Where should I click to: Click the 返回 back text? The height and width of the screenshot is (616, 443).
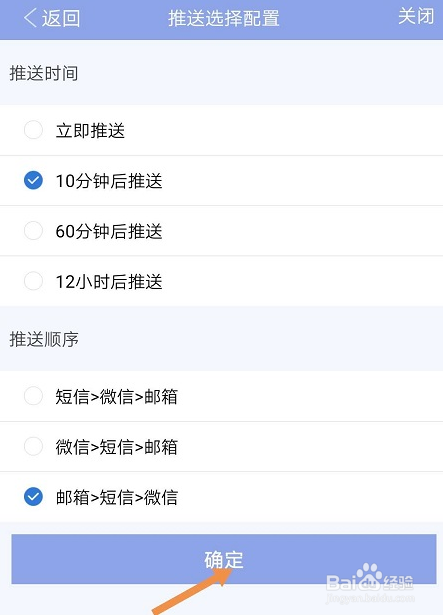coord(61,18)
